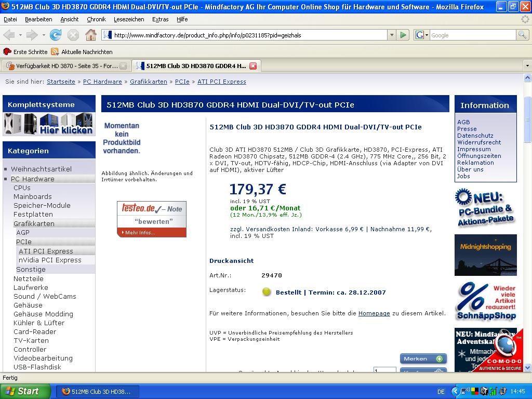This screenshot has height=399, width=532.
Task: Open the CPUs category
Action: click(x=22, y=188)
